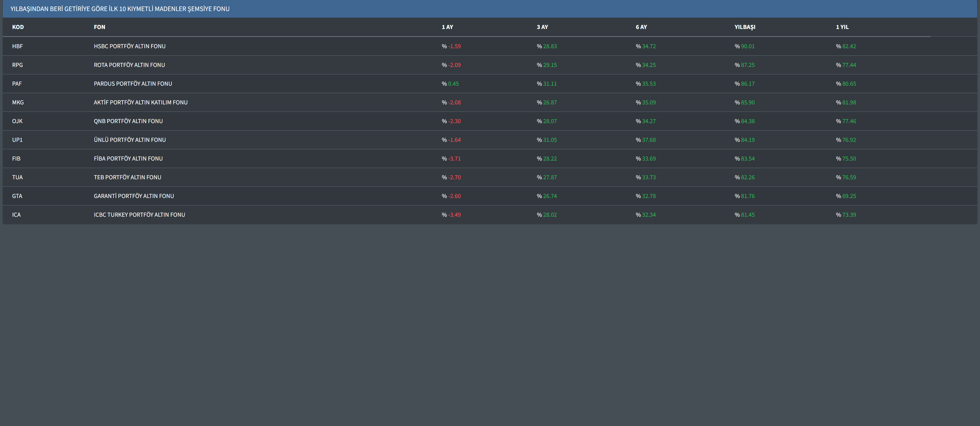This screenshot has width=980, height=426.
Task: Click PAF one-month return 0.45
Action: coord(453,84)
